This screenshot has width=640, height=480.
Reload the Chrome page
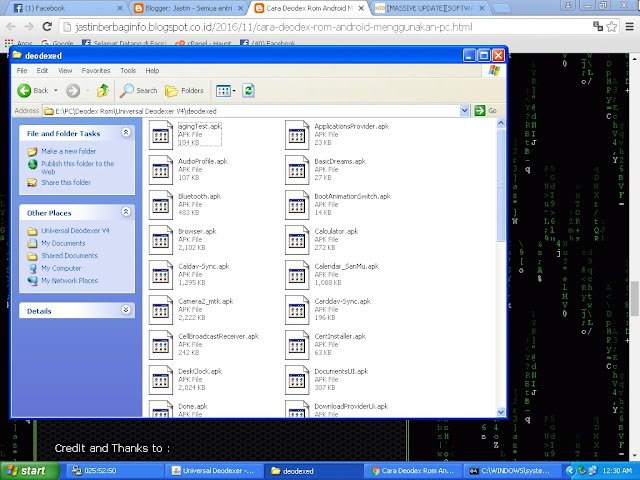point(47,27)
